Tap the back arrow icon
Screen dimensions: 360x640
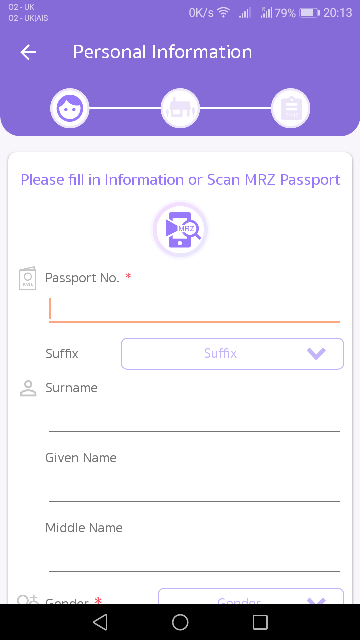click(28, 52)
